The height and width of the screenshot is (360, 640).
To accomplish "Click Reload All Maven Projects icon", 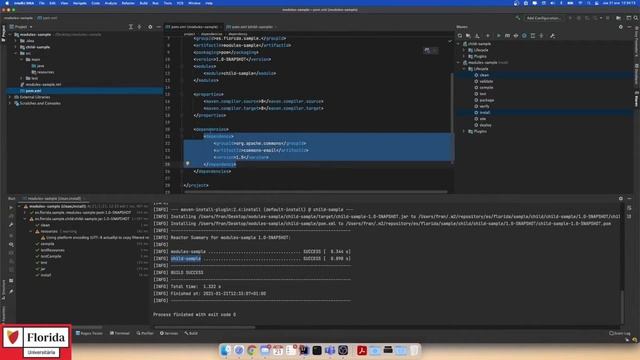I will pos(460,36).
